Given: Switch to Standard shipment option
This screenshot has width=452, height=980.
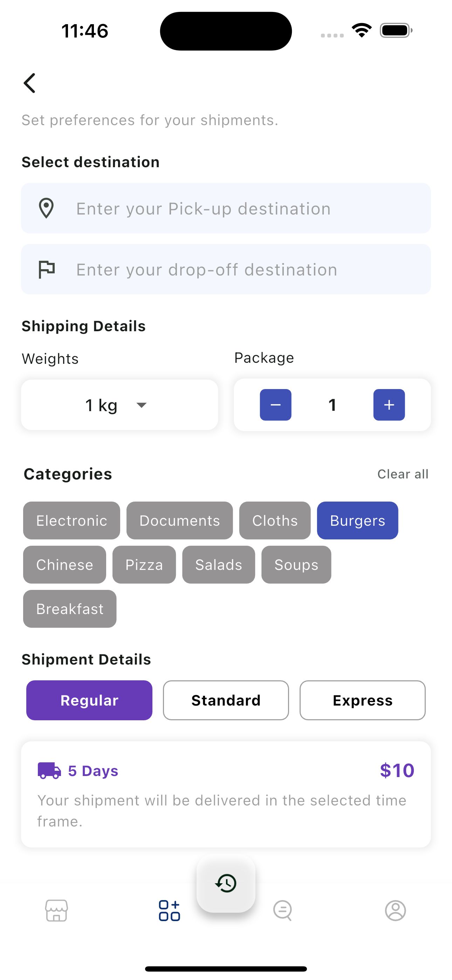Looking at the screenshot, I should [x=226, y=700].
